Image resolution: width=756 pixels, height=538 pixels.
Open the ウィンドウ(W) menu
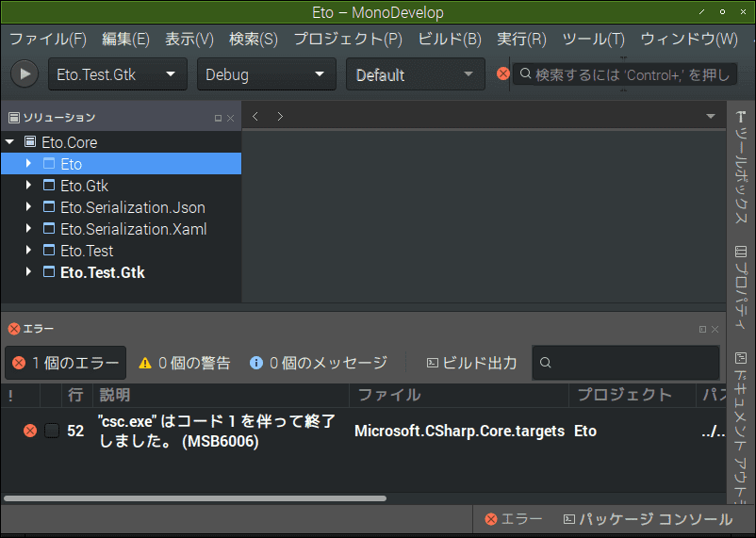pyautogui.click(x=689, y=39)
